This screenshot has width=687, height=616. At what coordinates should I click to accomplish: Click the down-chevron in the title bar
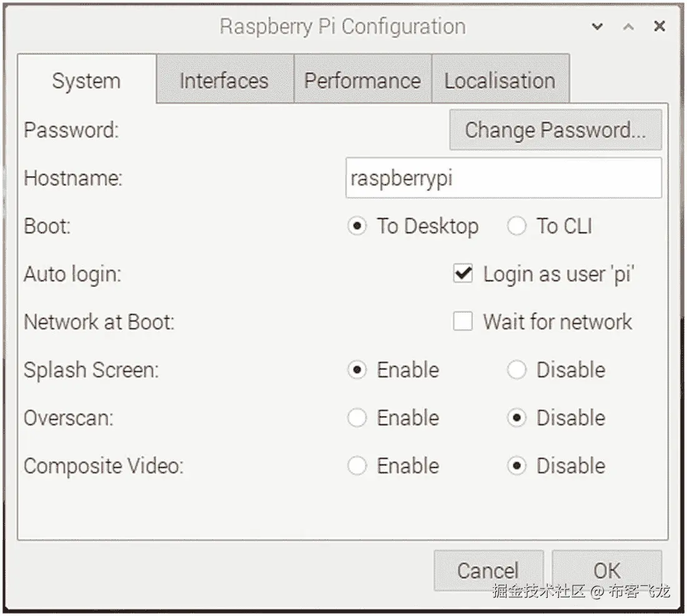597,27
